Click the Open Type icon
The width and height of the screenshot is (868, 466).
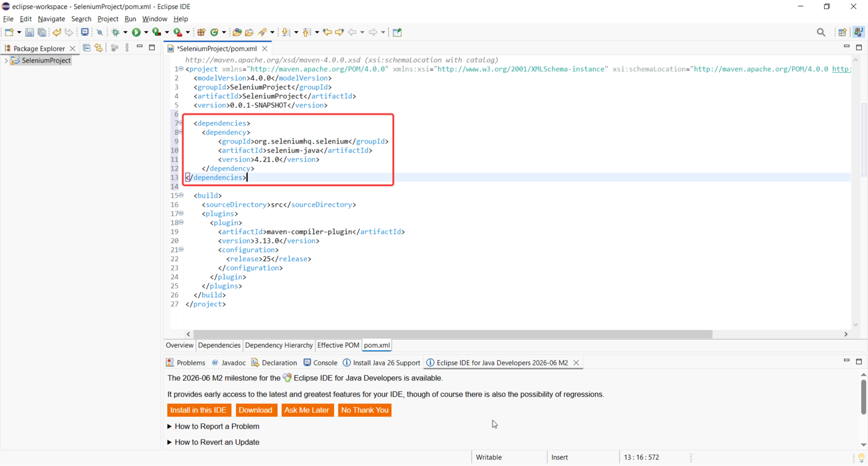(x=237, y=32)
